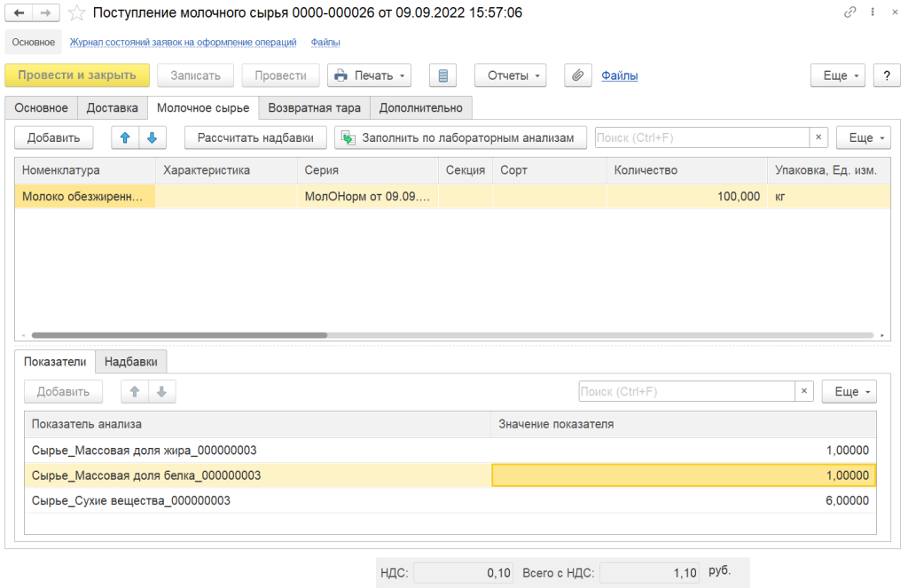Click the grayed up arrow in Показатели
The width and height of the screenshot is (908, 588).
(135, 392)
